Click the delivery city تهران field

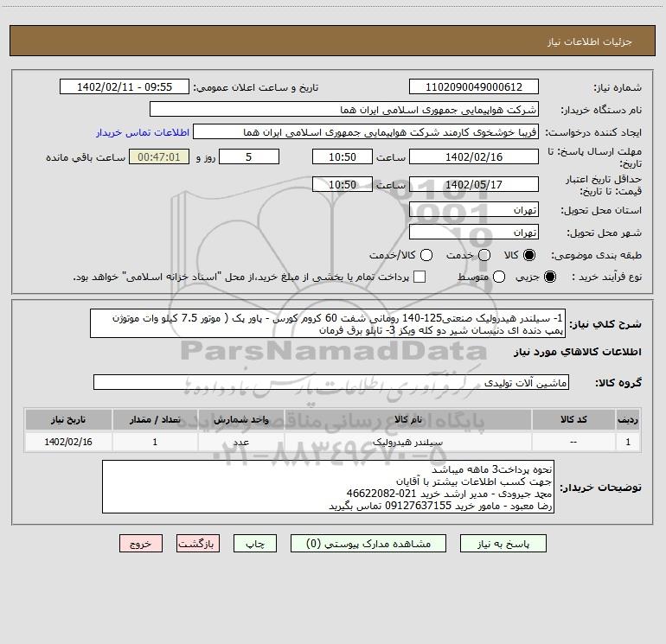pos(474,233)
